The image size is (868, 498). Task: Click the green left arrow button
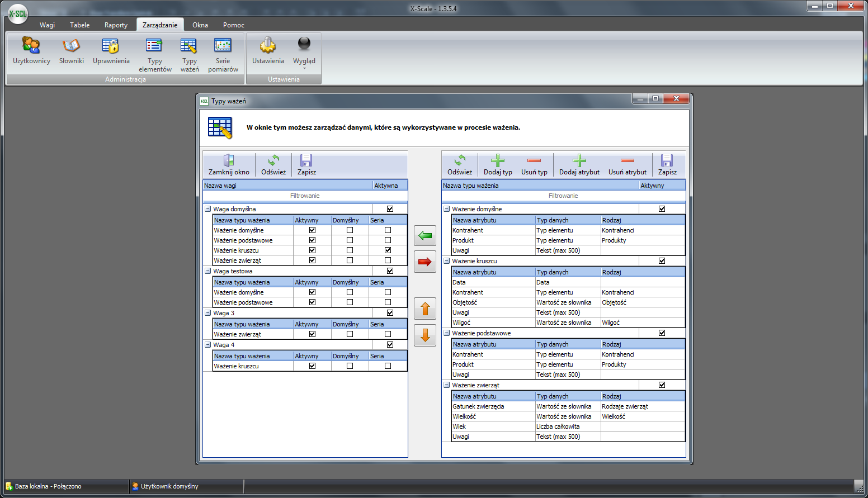pyautogui.click(x=425, y=236)
